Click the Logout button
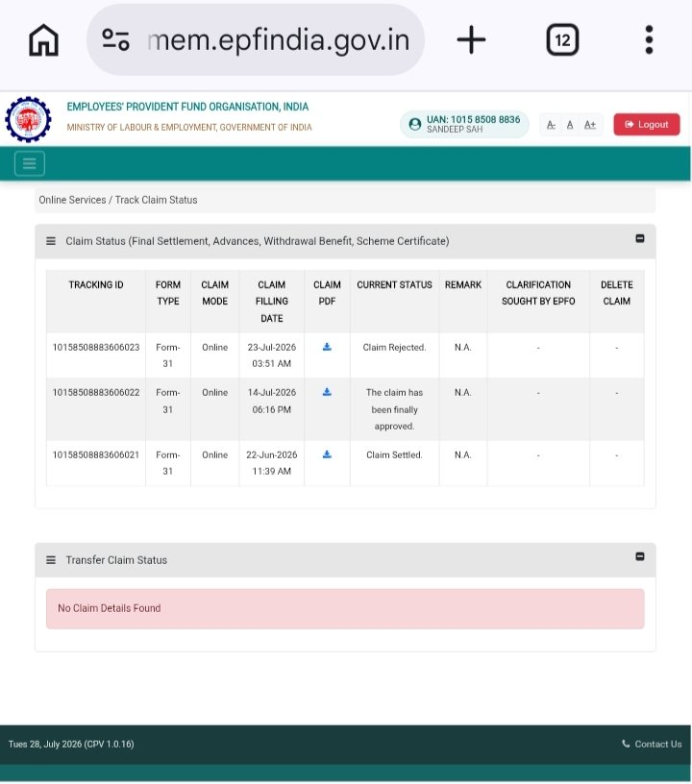 click(647, 125)
